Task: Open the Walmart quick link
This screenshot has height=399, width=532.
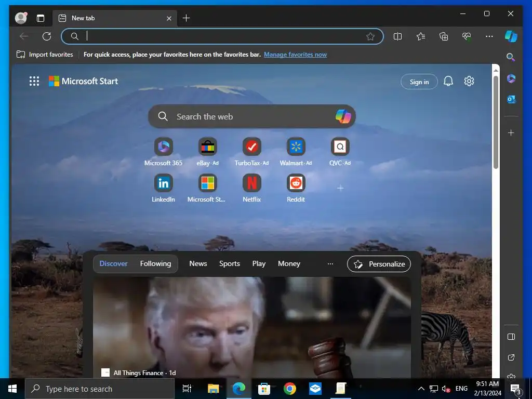Action: [x=296, y=152]
